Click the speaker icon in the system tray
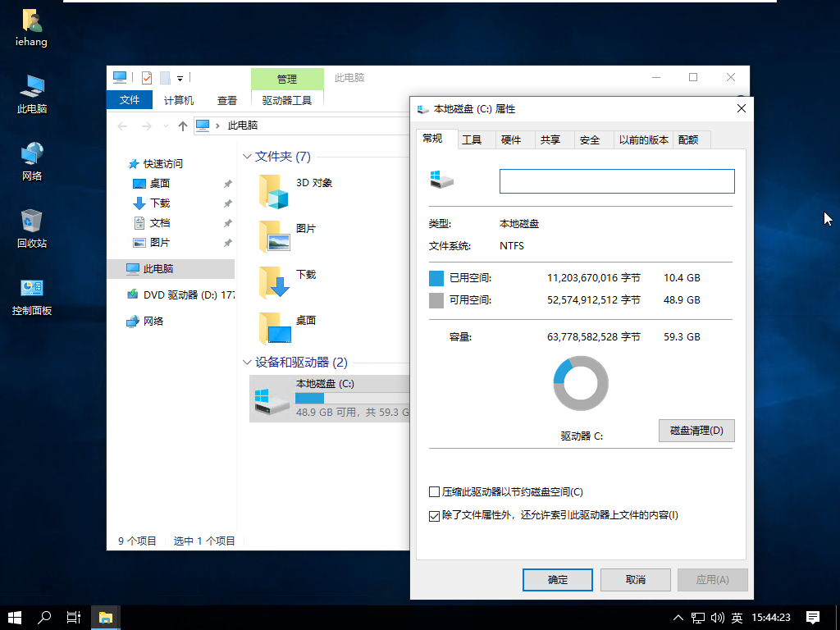Screen dimensions: 840x630 [x=719, y=617]
